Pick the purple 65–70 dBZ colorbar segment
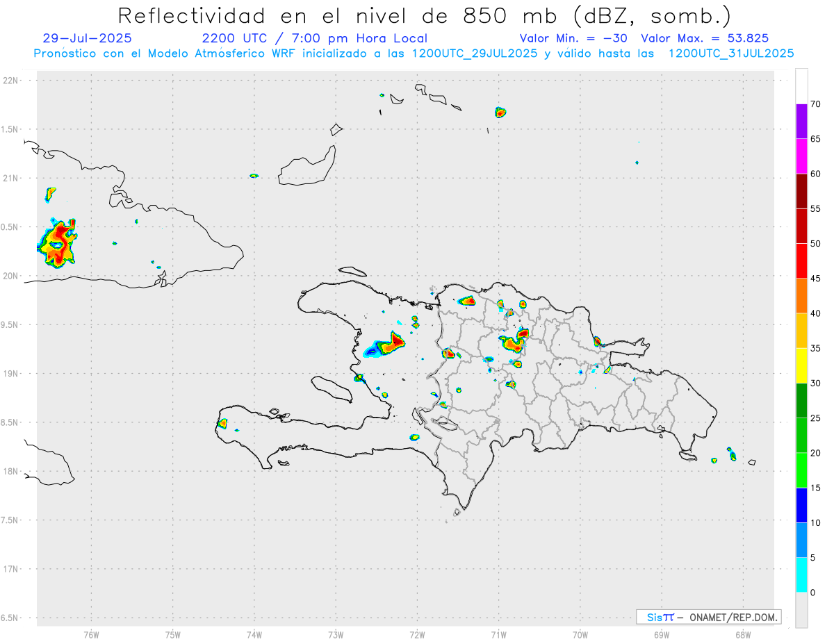Image resolution: width=834 pixels, height=644 pixels. coord(801,122)
